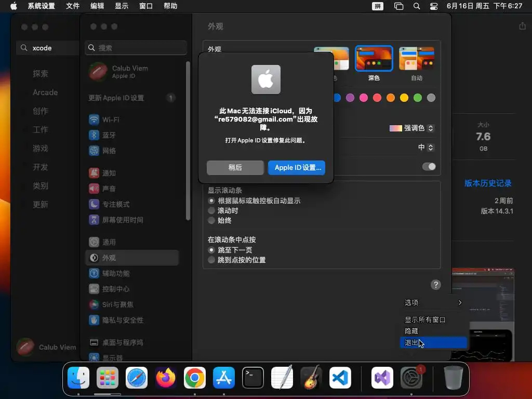The width and height of the screenshot is (532, 399).
Task: Open Notifications (通知) settings
Action: point(131,173)
